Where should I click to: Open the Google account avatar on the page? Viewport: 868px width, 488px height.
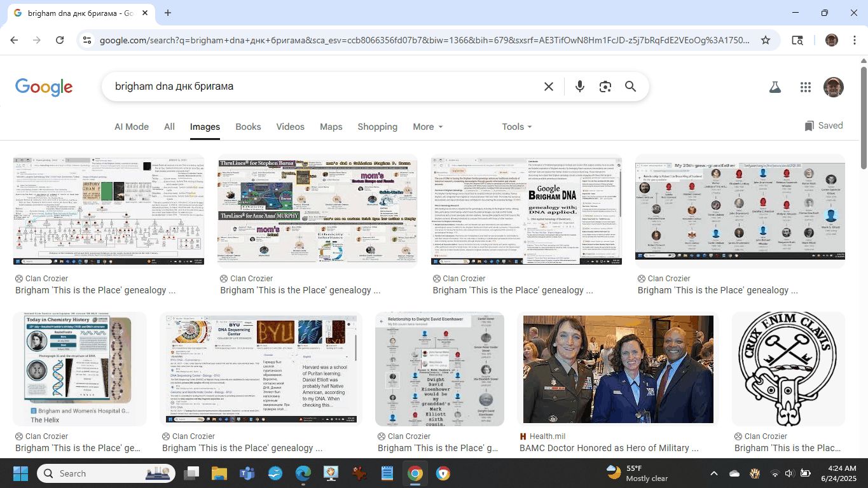pos(833,87)
